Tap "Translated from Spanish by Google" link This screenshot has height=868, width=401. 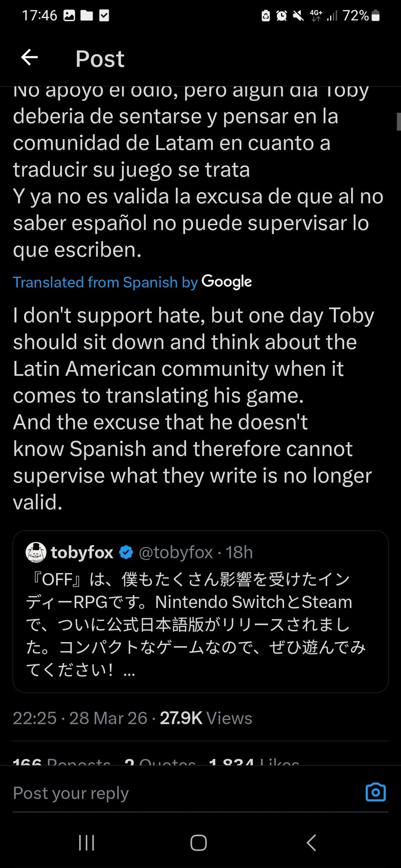point(132,282)
